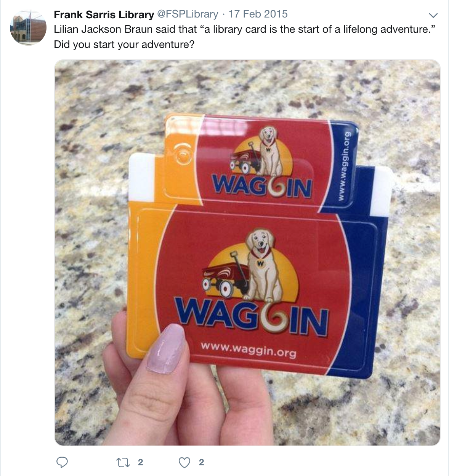Click the dog illustration on the large card
449x476 pixels.
(262, 265)
